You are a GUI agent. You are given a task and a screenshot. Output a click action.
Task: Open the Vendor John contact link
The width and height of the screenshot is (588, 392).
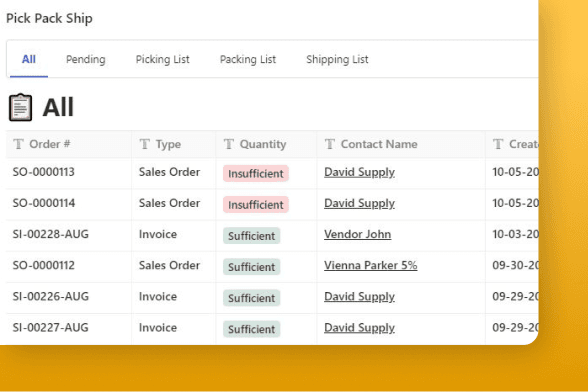357,234
